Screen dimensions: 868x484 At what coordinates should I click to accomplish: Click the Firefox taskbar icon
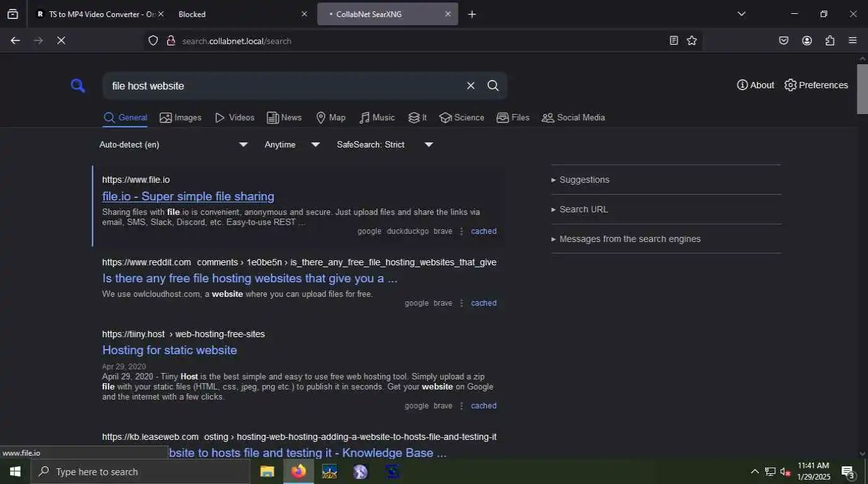298,472
